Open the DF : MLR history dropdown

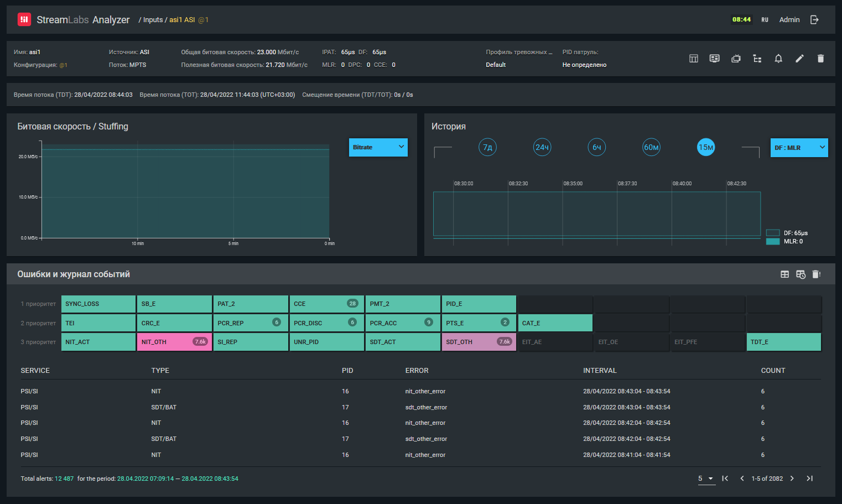[x=799, y=148]
